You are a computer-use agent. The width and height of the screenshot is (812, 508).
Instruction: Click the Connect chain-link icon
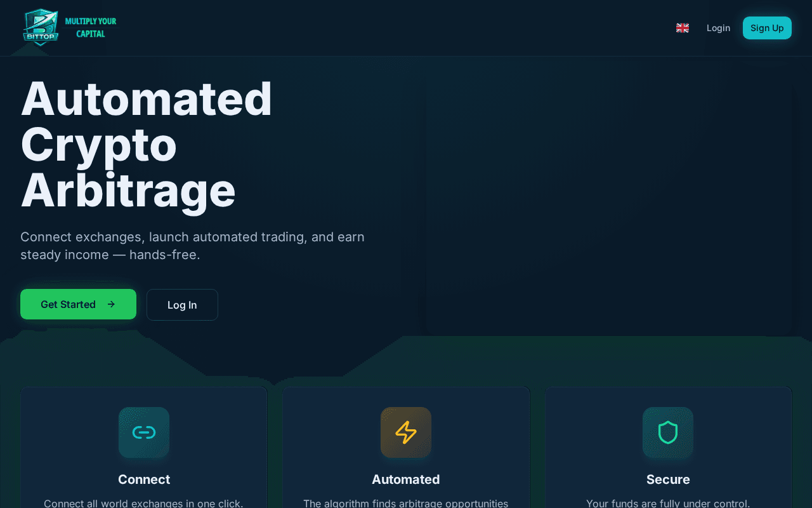click(x=144, y=432)
